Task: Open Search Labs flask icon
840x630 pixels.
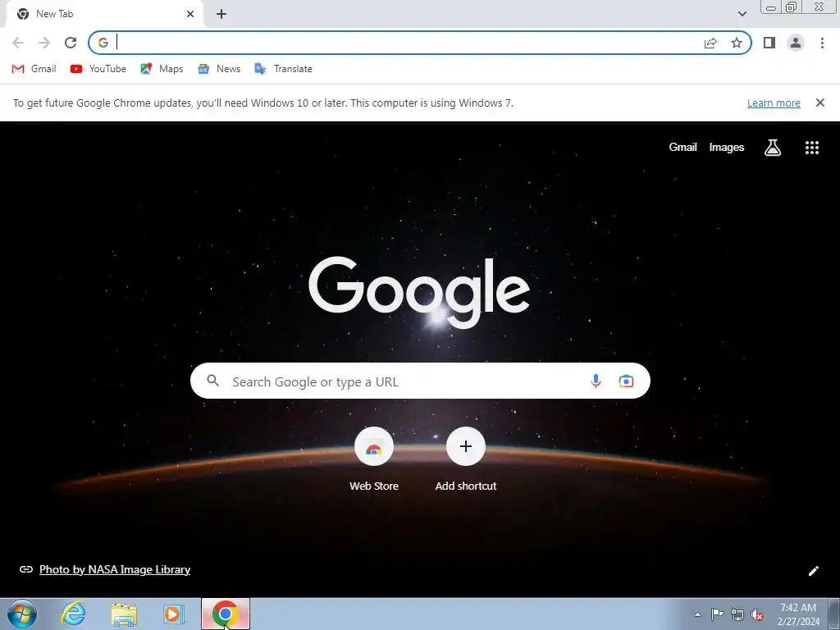Action: (x=772, y=148)
